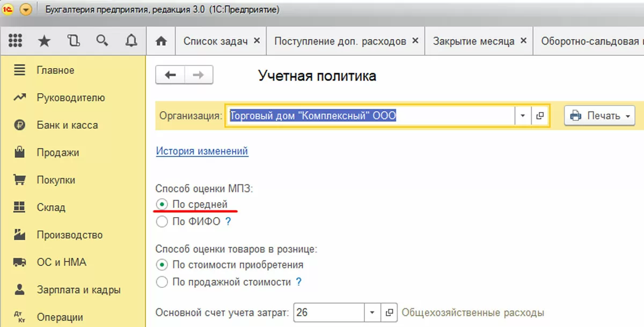Click the back arrow navigation button
The width and height of the screenshot is (644, 327).
tap(171, 76)
